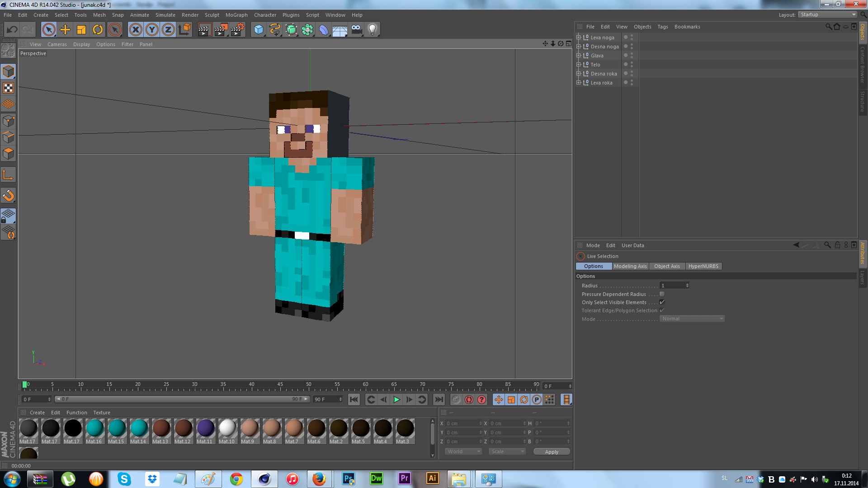Open the Spline tools icon

(275, 30)
